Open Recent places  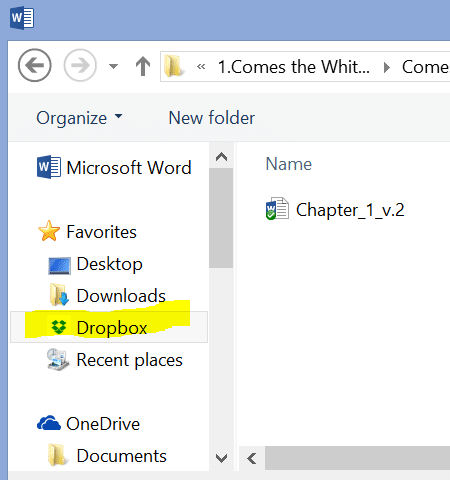pos(115,360)
